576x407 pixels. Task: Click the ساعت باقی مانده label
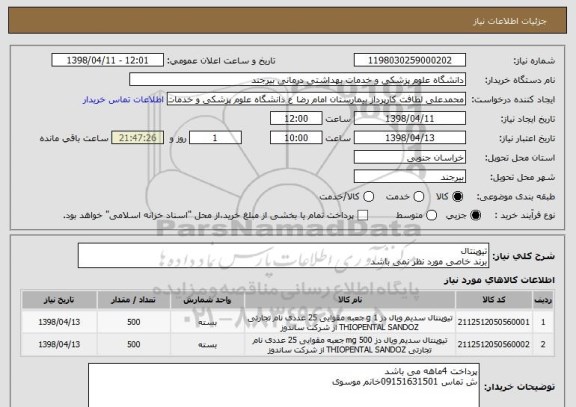tap(74, 138)
